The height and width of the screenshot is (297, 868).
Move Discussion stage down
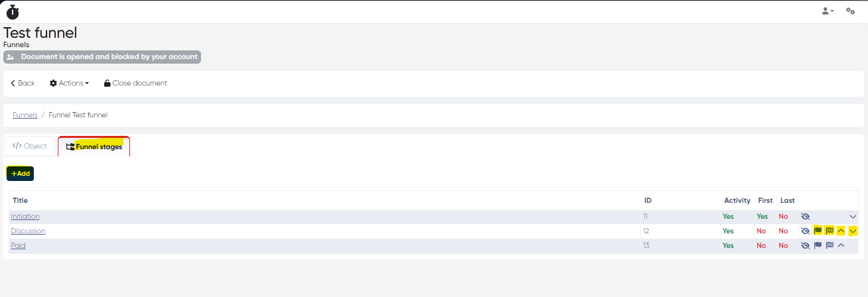(x=853, y=231)
